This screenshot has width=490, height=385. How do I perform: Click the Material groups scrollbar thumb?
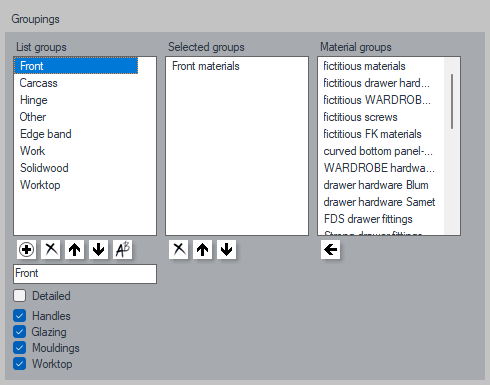pyautogui.click(x=452, y=101)
